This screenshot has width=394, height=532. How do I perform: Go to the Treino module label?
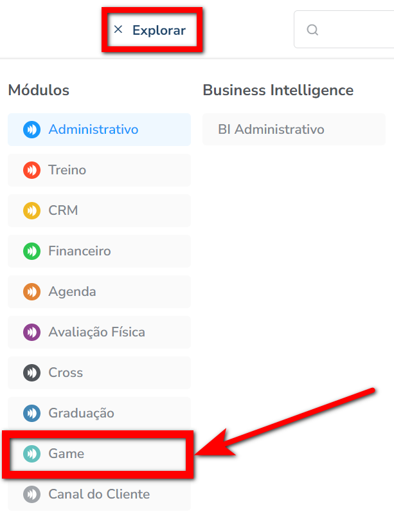tap(67, 170)
